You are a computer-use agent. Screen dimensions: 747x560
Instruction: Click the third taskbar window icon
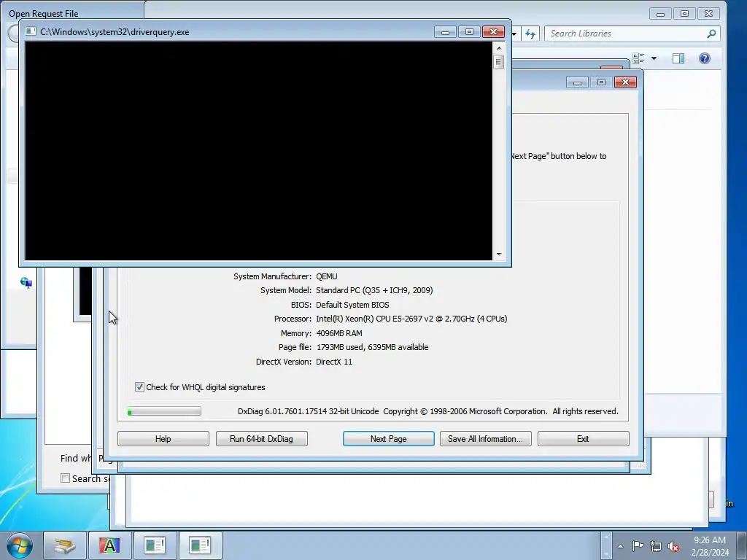click(155, 545)
